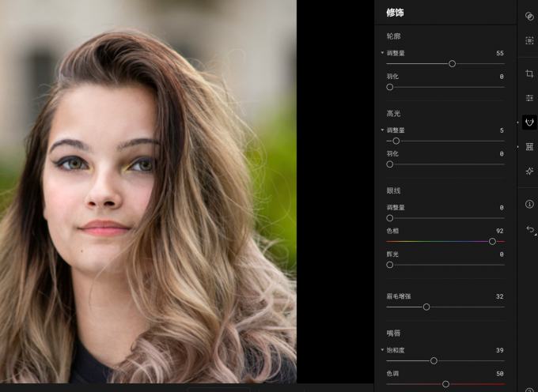538x392 pixels.
Task: Collapse the 轮廓 调整量 disclosure triangle
Action: pyautogui.click(x=382, y=53)
